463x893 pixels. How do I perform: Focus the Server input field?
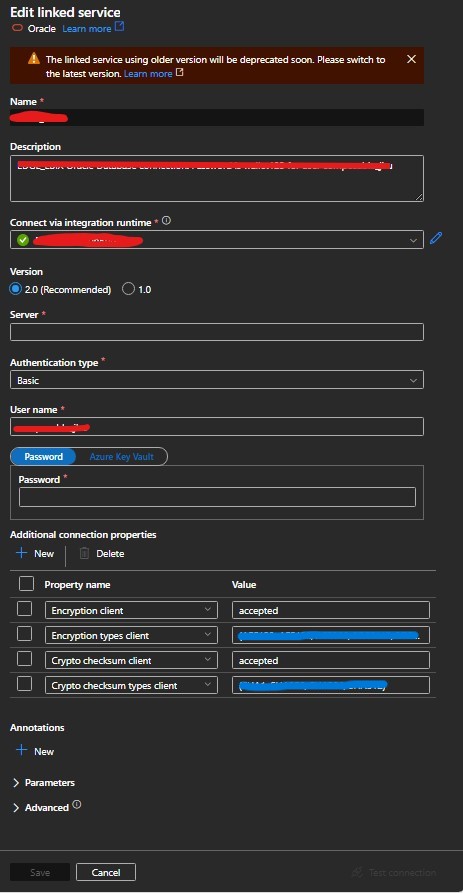(216, 332)
